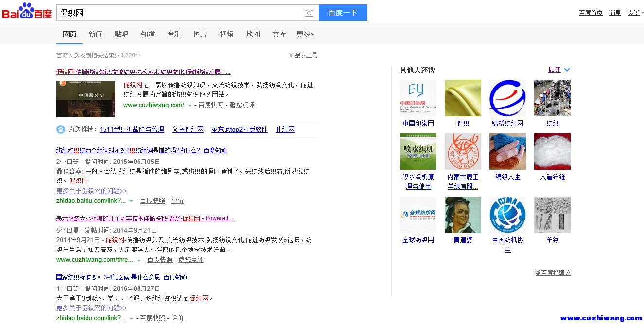Viewport: 644px width, 324px height.
Task: Expand the arrow next to www.cuzhiwang.com/
Action: click(190, 106)
